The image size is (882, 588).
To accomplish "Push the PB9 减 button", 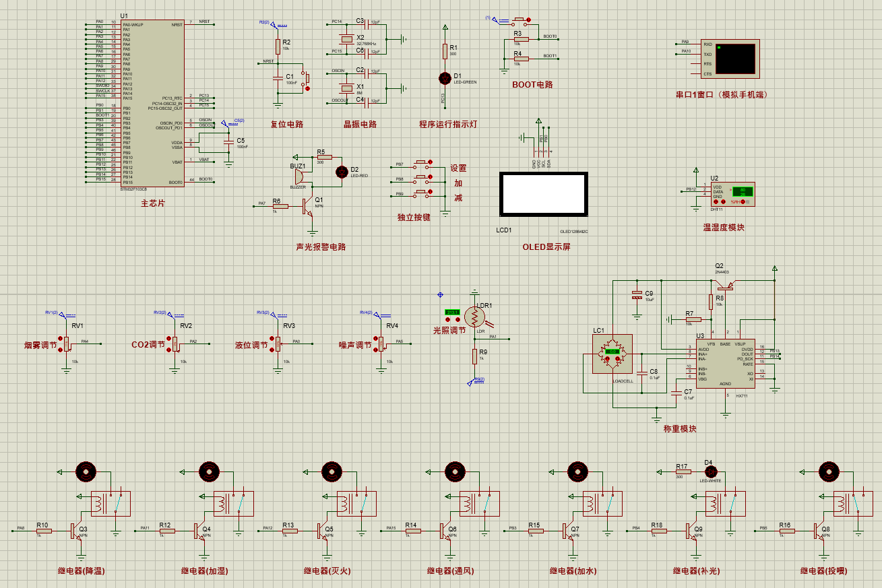I will [x=423, y=193].
